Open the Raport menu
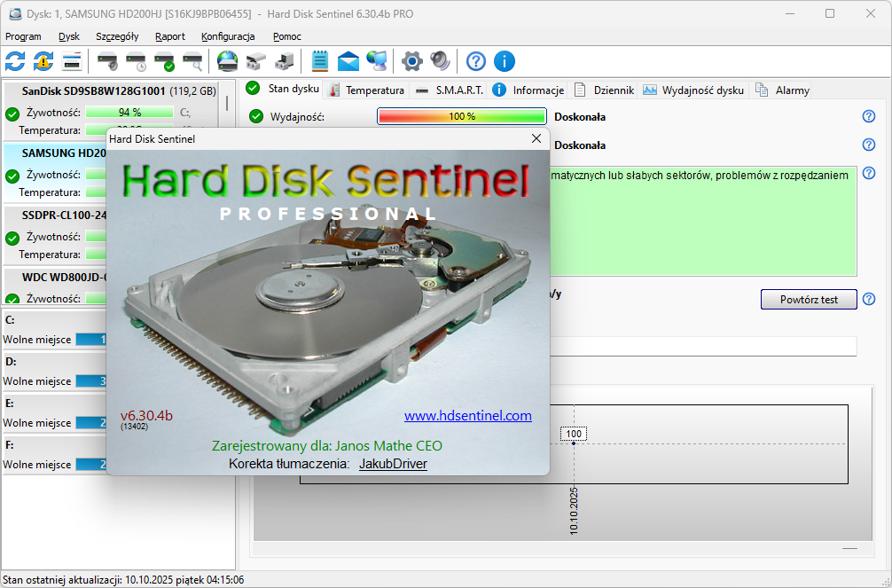Screen dimensions: 892x588 click(170, 36)
